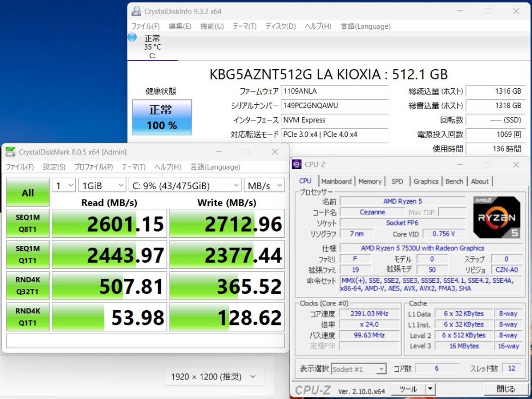The width and height of the screenshot is (532, 399).
Task: Open the unit dropdown showing MB/s
Action: click(x=264, y=185)
